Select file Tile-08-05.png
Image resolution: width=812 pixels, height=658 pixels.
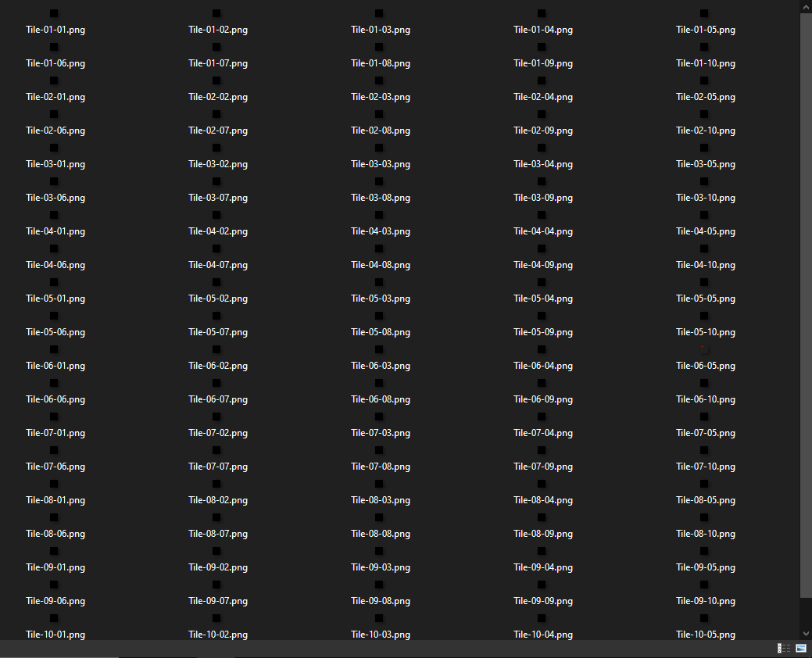706,501
